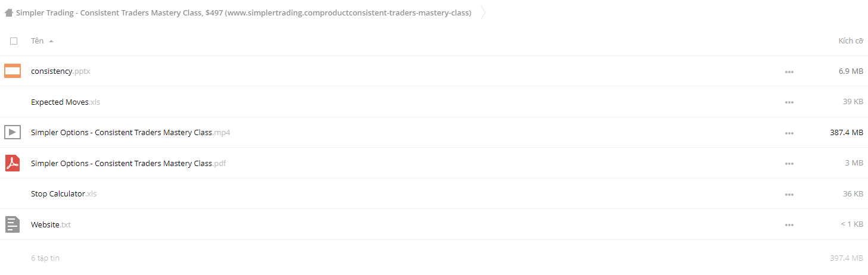Open the Expected Moves.xls file
Viewport: 868px width, 275px height.
(x=66, y=102)
